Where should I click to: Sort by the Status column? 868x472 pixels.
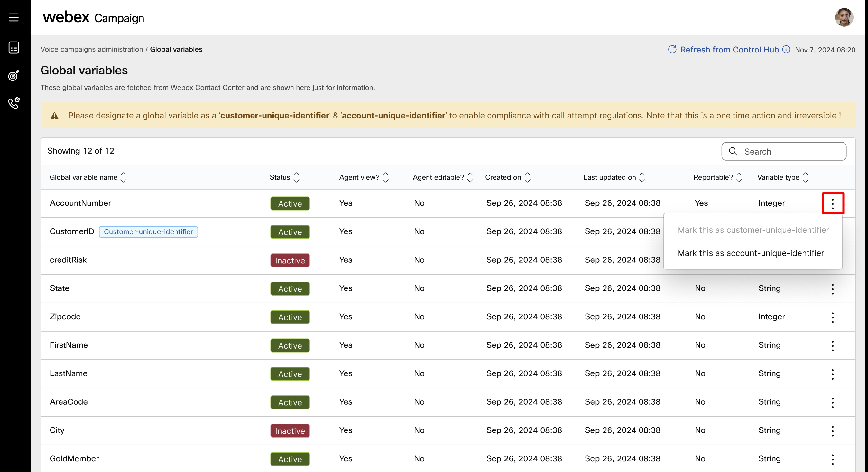(297, 177)
